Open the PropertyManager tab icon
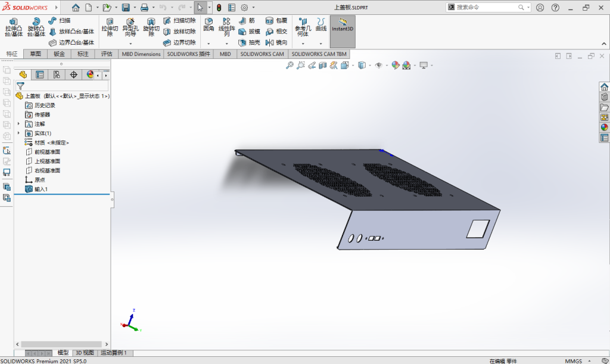 coord(40,74)
